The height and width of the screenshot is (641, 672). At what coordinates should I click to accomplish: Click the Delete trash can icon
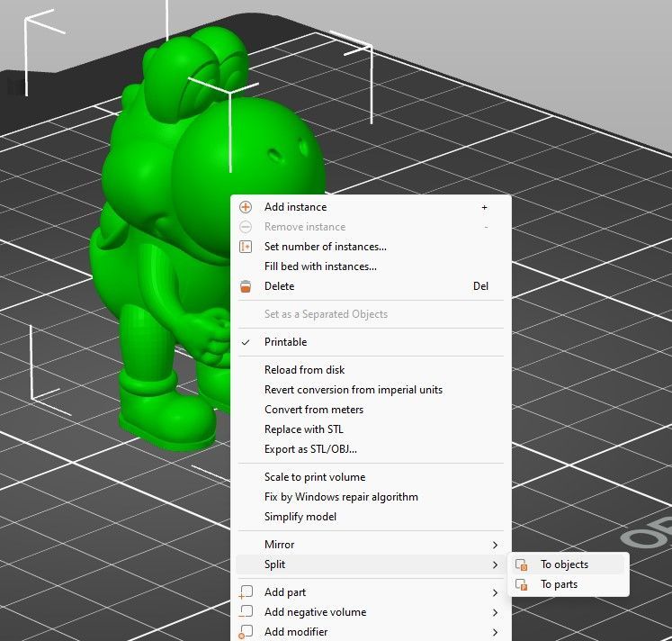(246, 286)
